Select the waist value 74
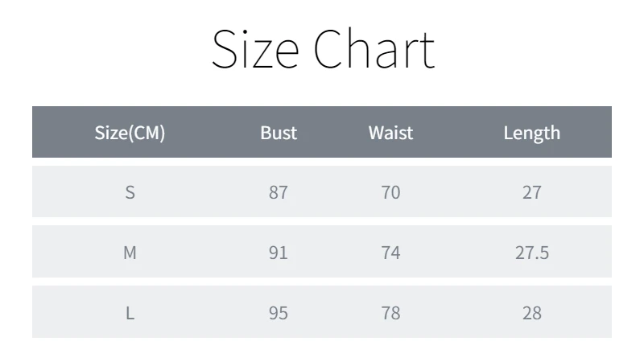The width and height of the screenshot is (644, 362). click(x=390, y=253)
